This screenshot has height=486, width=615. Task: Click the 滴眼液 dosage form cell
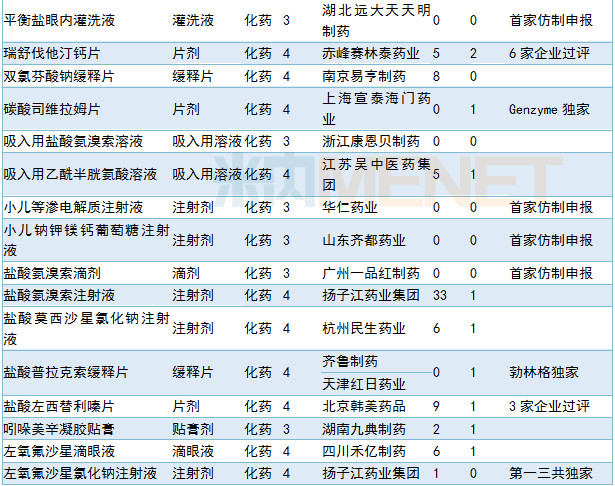[193, 451]
